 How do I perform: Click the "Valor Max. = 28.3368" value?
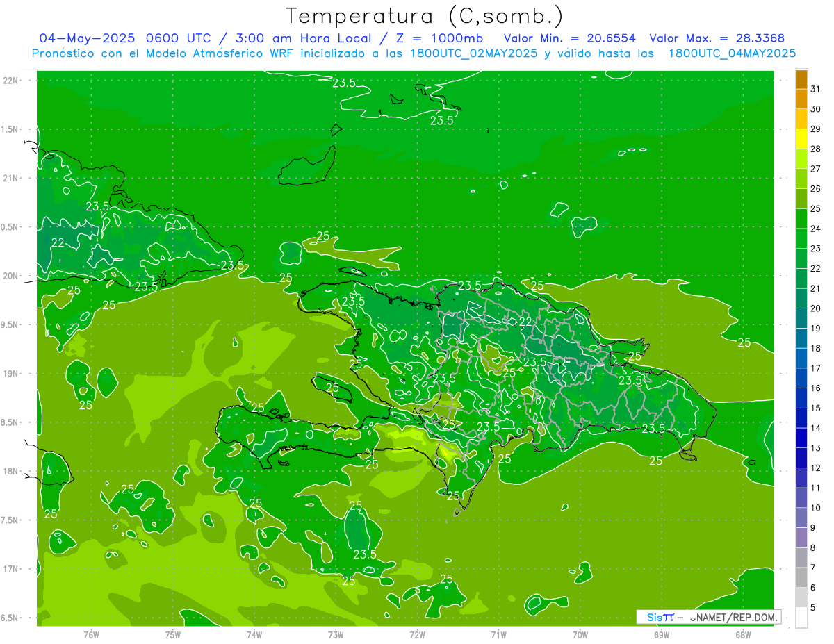(717, 38)
